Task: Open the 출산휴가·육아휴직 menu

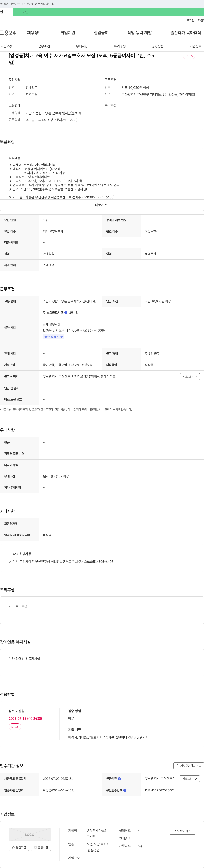Action: (x=186, y=33)
